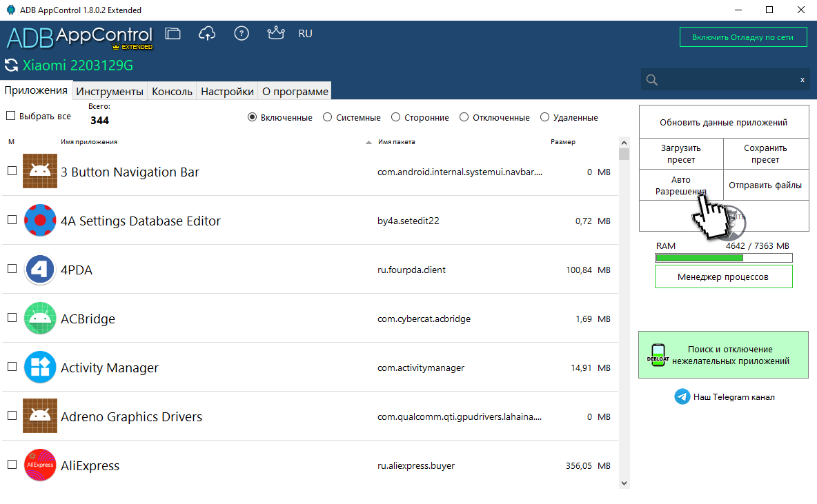The height and width of the screenshot is (504, 817).
Task: Sort by the 'Имя приложения' column header
Action: tap(88, 141)
